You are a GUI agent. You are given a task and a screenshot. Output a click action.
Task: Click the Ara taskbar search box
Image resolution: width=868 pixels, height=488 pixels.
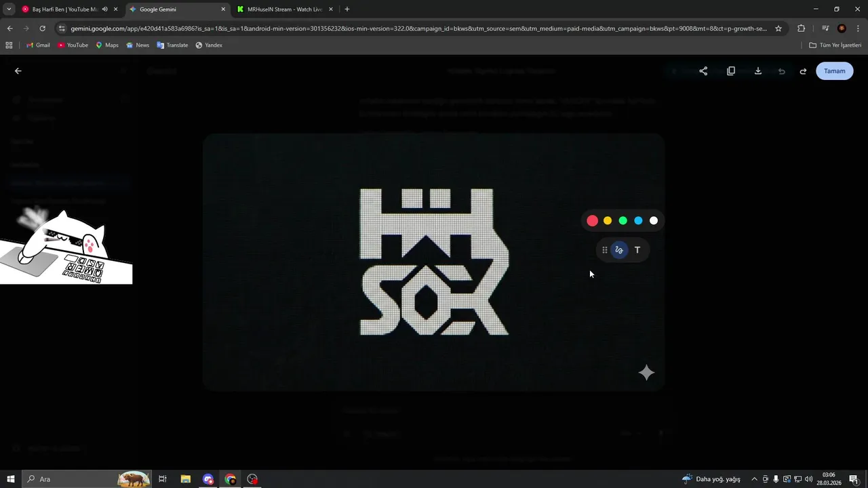[x=87, y=479]
